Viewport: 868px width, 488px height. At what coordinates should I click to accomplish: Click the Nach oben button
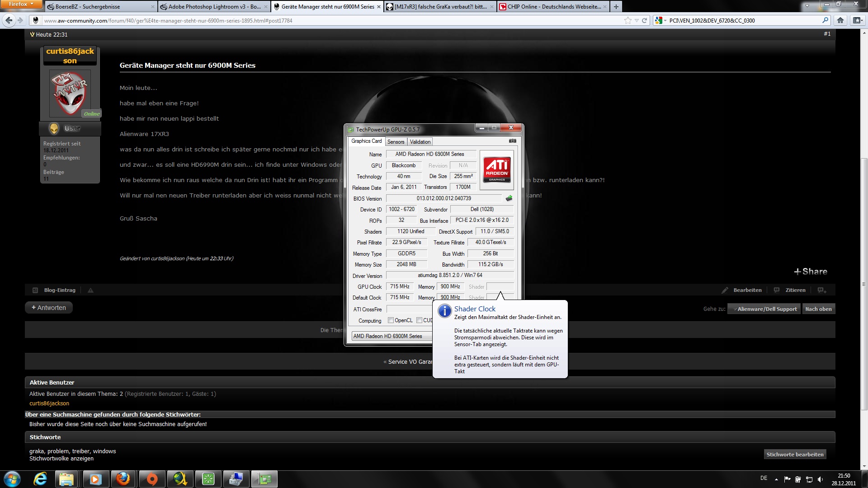818,309
